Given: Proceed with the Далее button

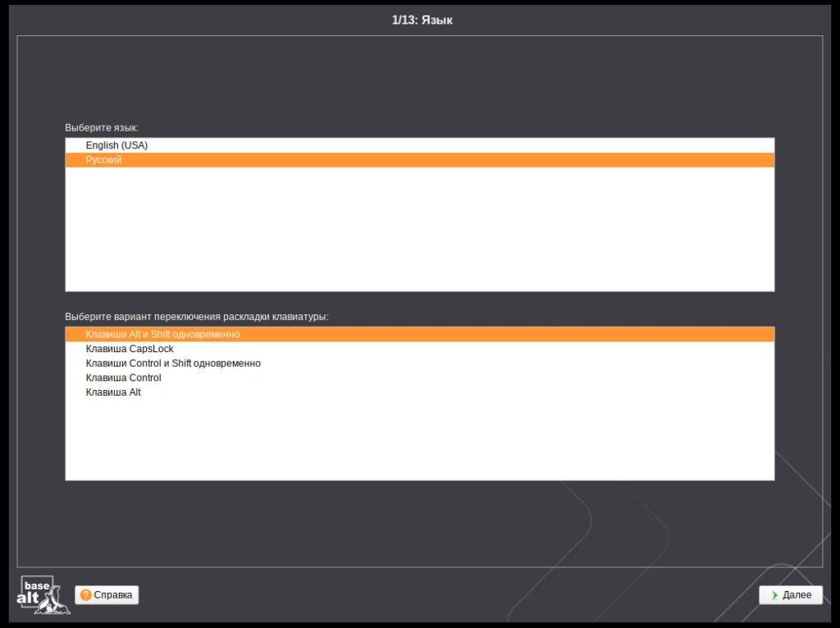Looking at the screenshot, I should (x=791, y=595).
